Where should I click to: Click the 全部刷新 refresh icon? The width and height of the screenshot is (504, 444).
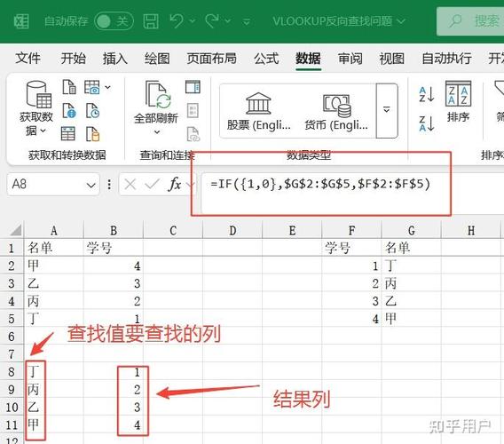[x=159, y=94]
